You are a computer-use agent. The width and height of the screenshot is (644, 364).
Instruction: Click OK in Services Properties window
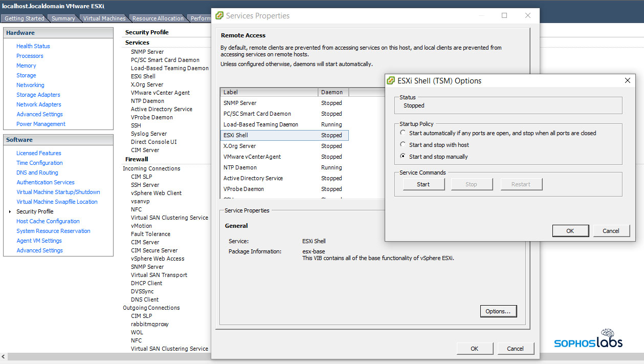pyautogui.click(x=475, y=349)
